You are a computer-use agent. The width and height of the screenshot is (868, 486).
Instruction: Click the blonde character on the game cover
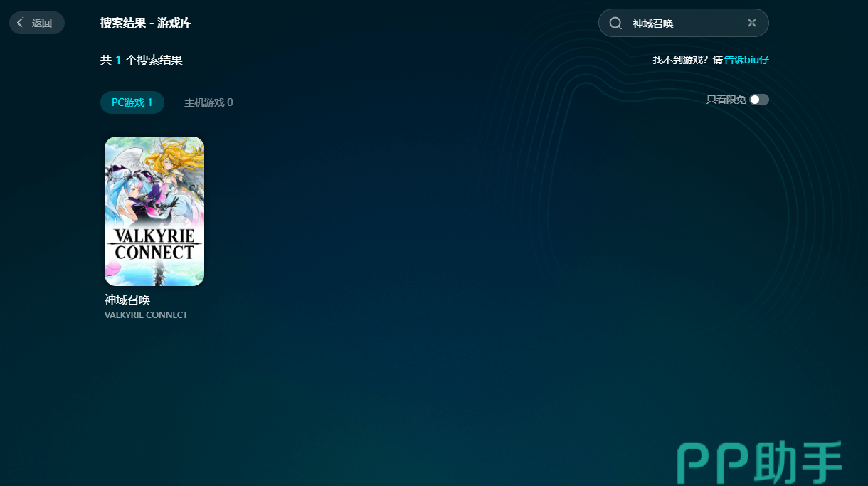[x=173, y=162]
